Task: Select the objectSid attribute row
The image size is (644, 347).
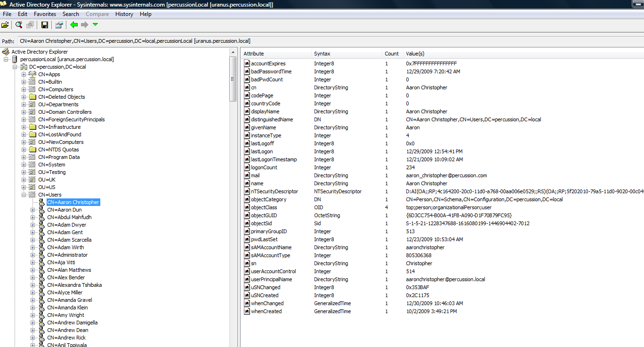Action: coord(443,223)
